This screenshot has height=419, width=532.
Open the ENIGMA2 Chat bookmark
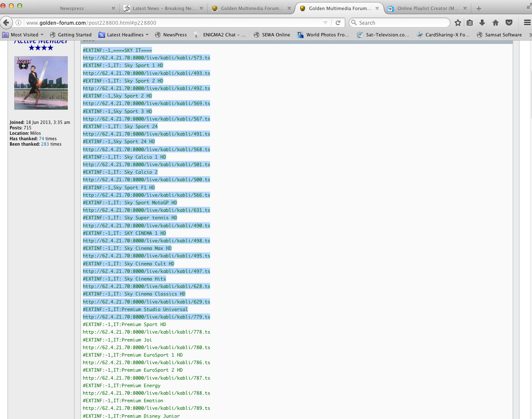click(x=220, y=35)
